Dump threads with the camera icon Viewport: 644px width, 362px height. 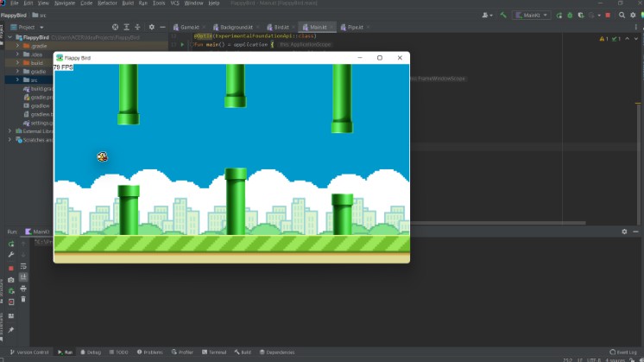[11, 280]
